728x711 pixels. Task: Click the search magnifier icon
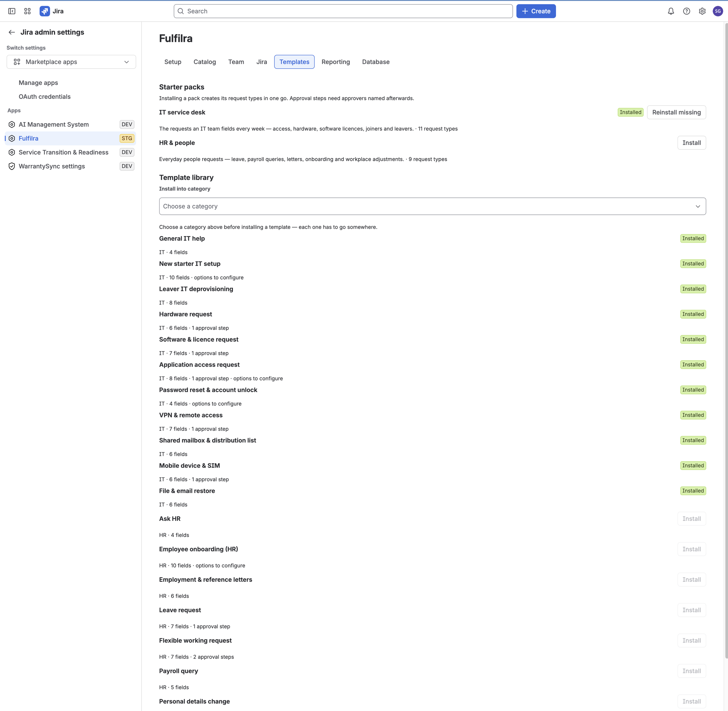pos(181,11)
